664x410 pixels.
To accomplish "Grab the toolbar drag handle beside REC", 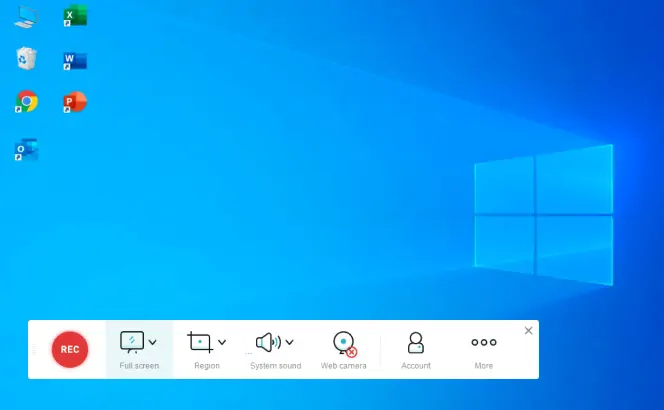I will [34, 349].
